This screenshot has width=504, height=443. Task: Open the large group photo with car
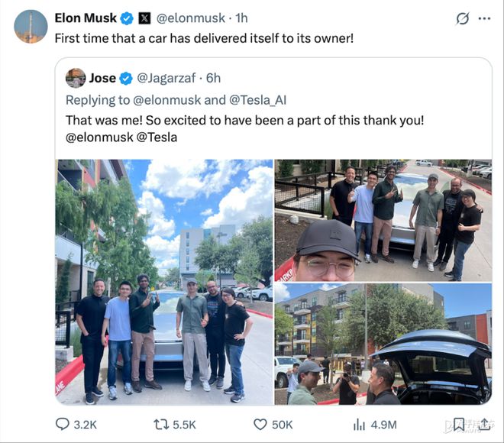[x=164, y=282]
